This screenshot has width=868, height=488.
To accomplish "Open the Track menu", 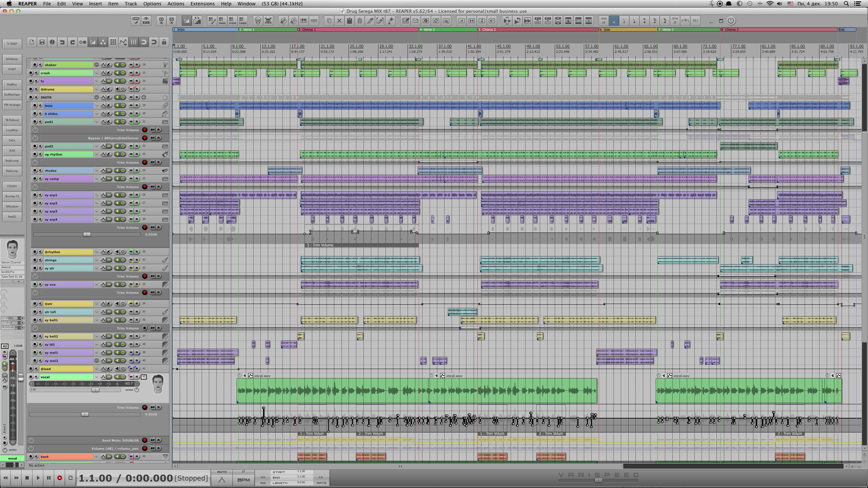I will point(131,4).
